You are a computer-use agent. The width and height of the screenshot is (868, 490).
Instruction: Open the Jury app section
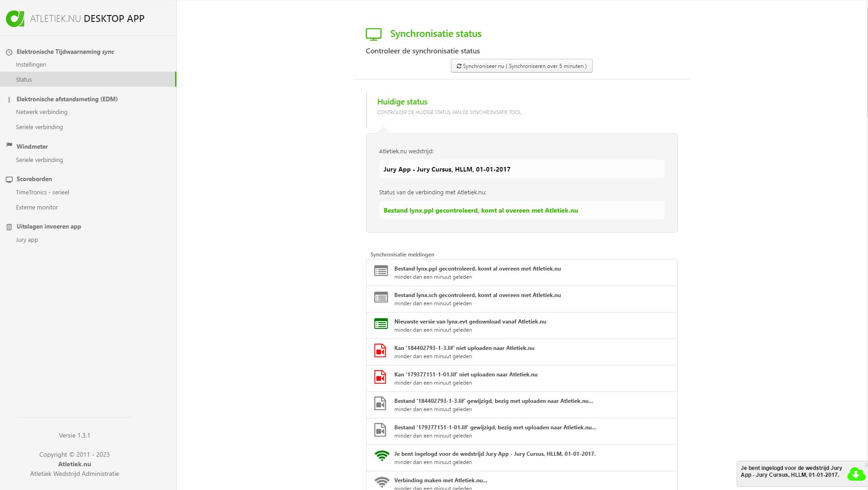click(x=26, y=240)
